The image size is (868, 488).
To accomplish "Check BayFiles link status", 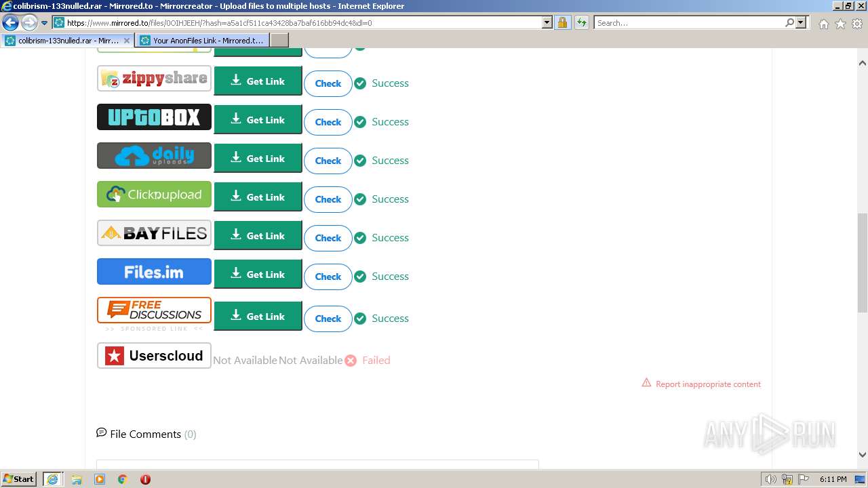I will pos(328,238).
